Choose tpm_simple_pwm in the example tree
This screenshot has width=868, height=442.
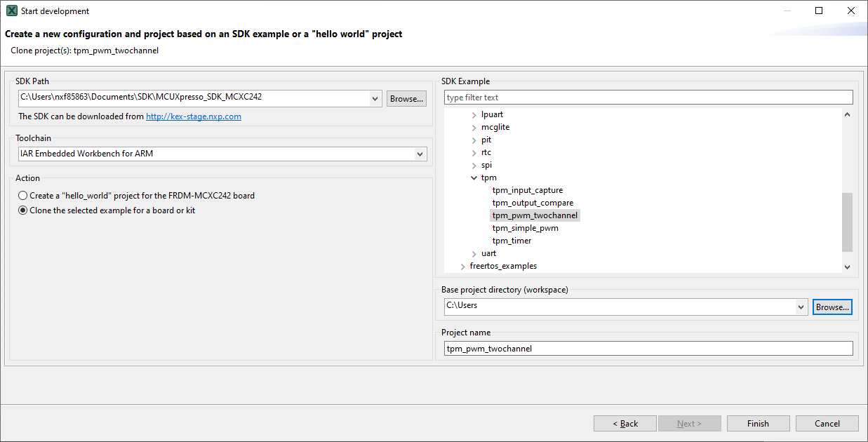pyautogui.click(x=525, y=228)
